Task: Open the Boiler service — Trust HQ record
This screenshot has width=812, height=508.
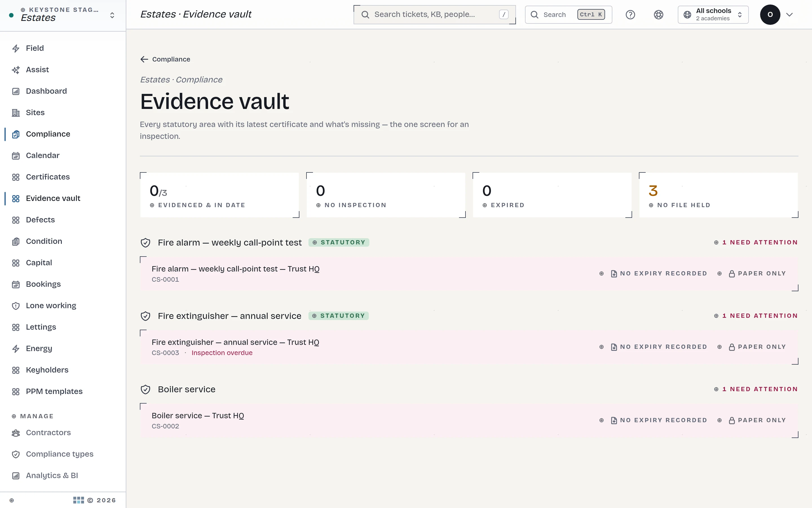Action: [x=469, y=421]
